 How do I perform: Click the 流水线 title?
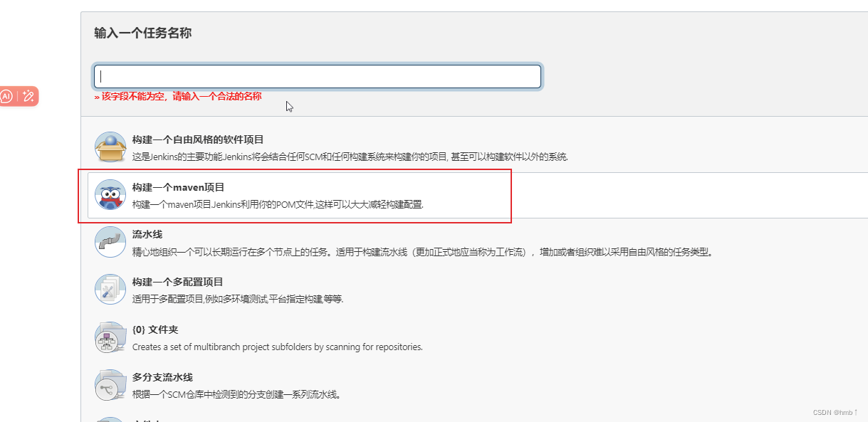[x=147, y=234]
